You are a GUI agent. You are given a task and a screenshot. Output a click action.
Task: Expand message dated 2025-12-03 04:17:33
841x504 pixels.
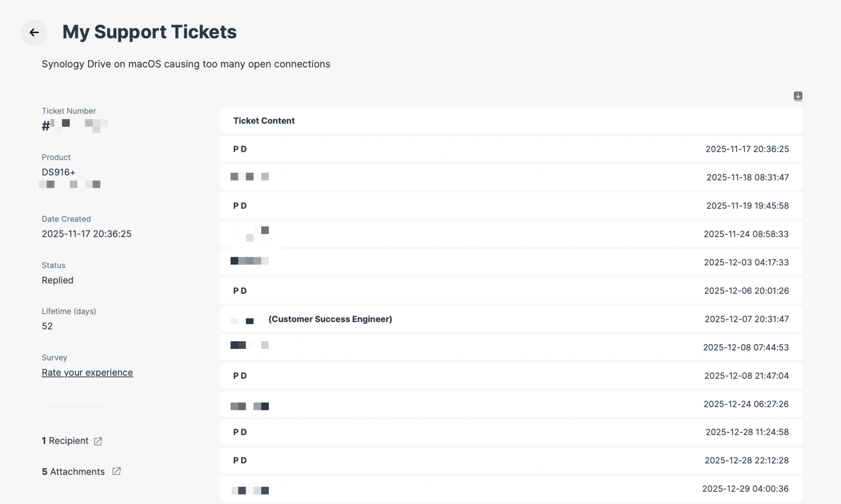pos(511,262)
